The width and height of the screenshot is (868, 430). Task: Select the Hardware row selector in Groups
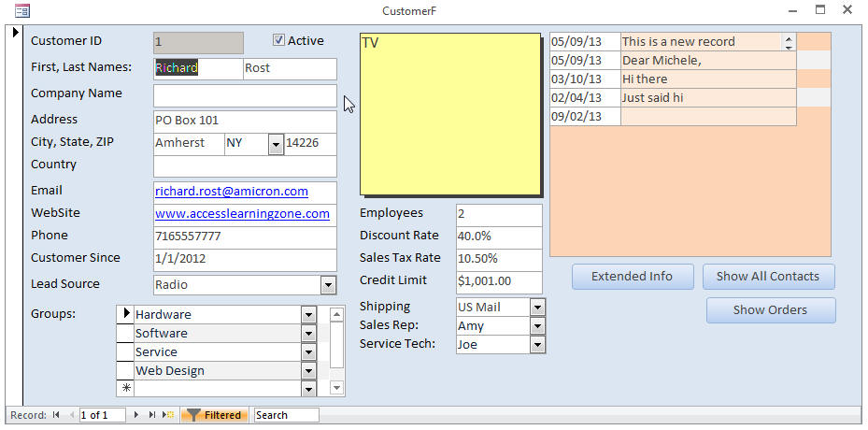coord(124,315)
